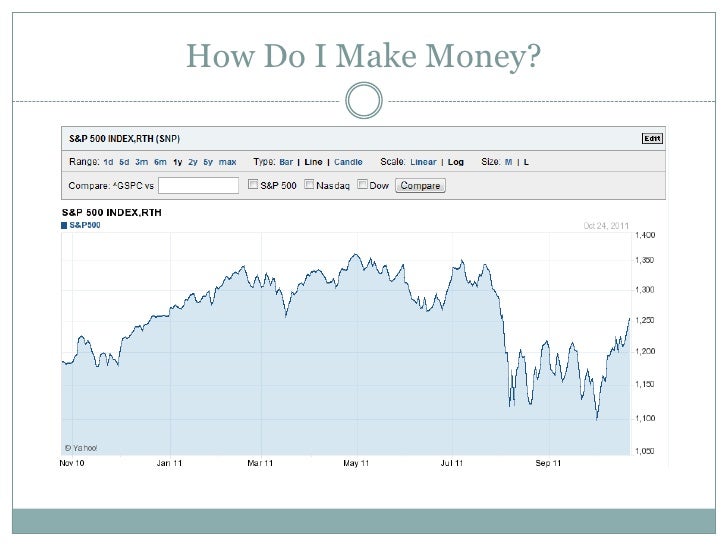Click the 'Jul 11' axis label
728x546 pixels.
(x=452, y=463)
